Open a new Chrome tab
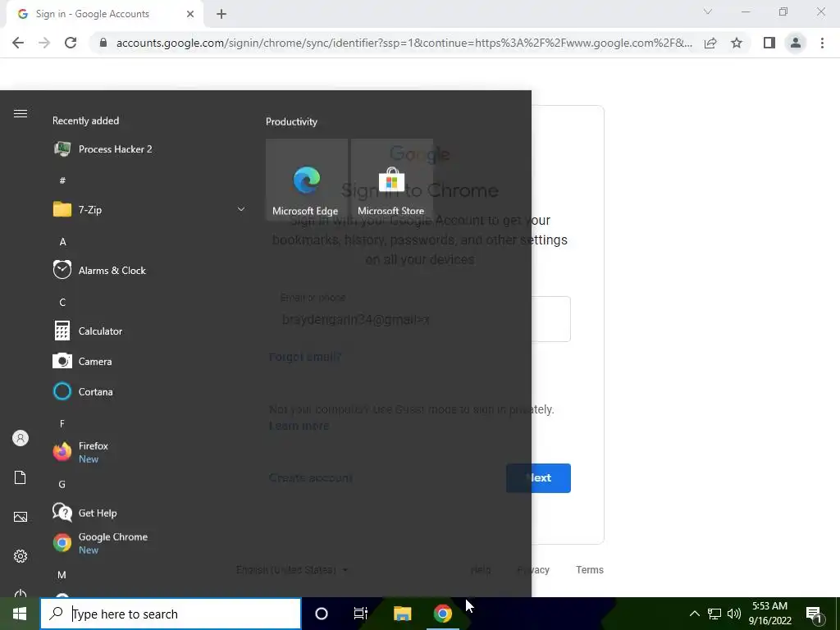This screenshot has width=840, height=630. [x=221, y=14]
